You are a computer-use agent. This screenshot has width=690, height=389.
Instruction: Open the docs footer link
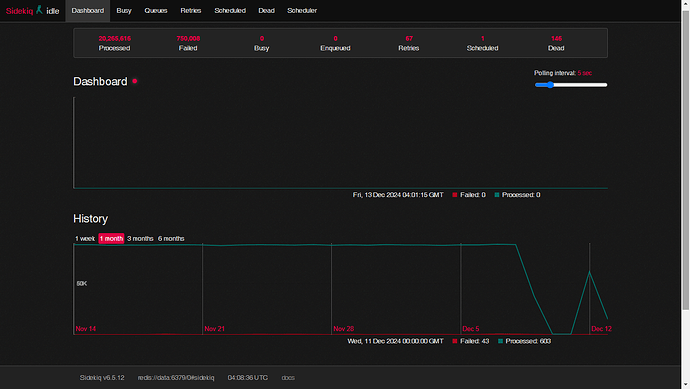click(x=288, y=378)
